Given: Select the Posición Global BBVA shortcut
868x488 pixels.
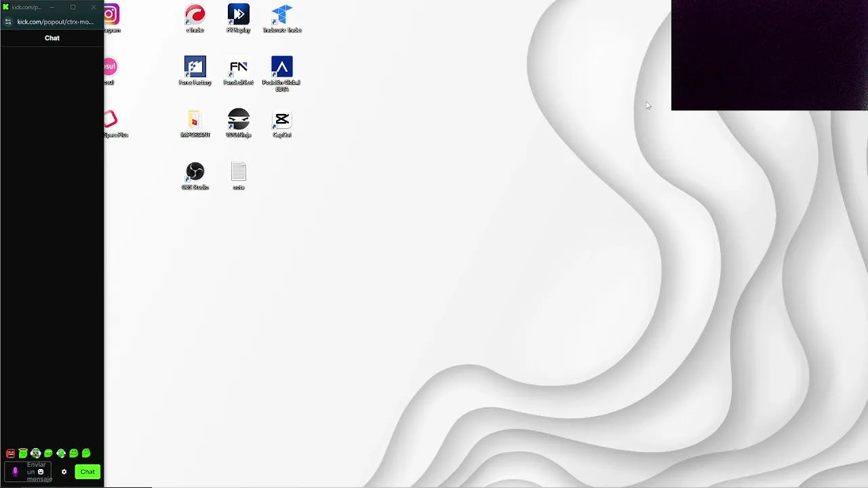Looking at the screenshot, I should [281, 74].
